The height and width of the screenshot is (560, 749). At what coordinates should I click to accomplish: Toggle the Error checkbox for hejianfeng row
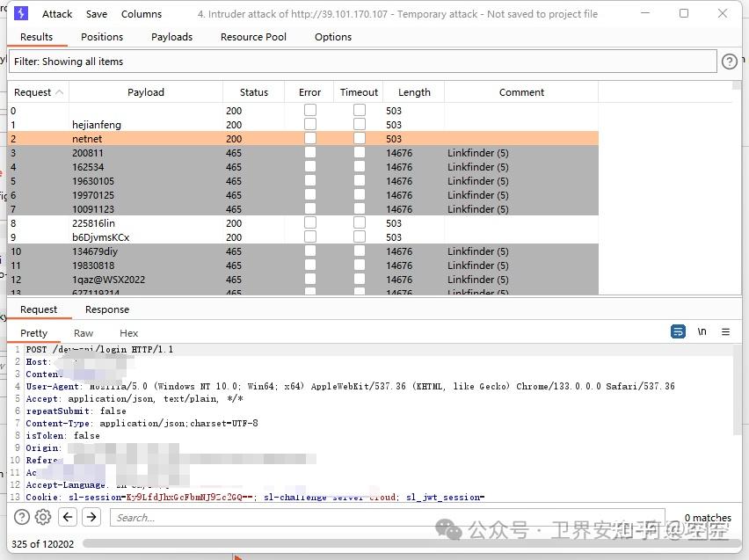[310, 124]
